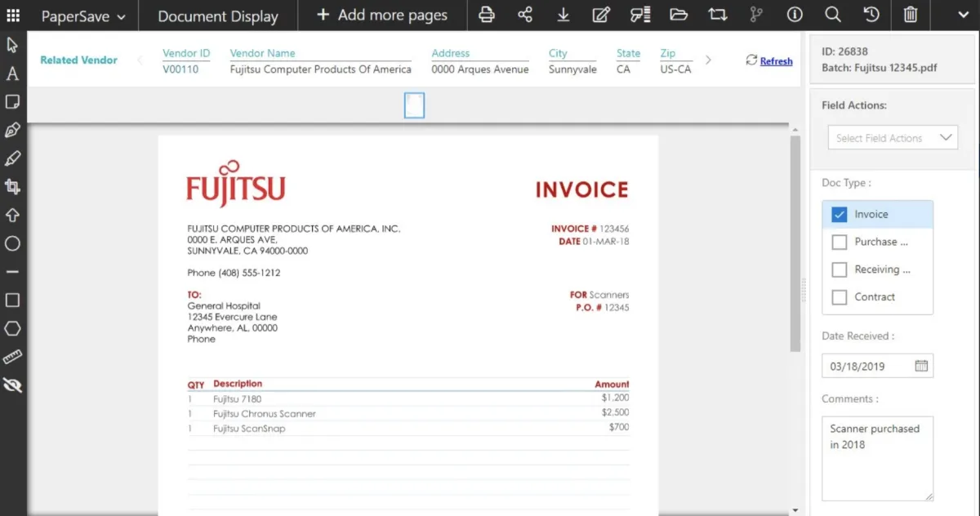Click the side panel splitter handle
Screen dimensions: 980x516
(x=804, y=291)
